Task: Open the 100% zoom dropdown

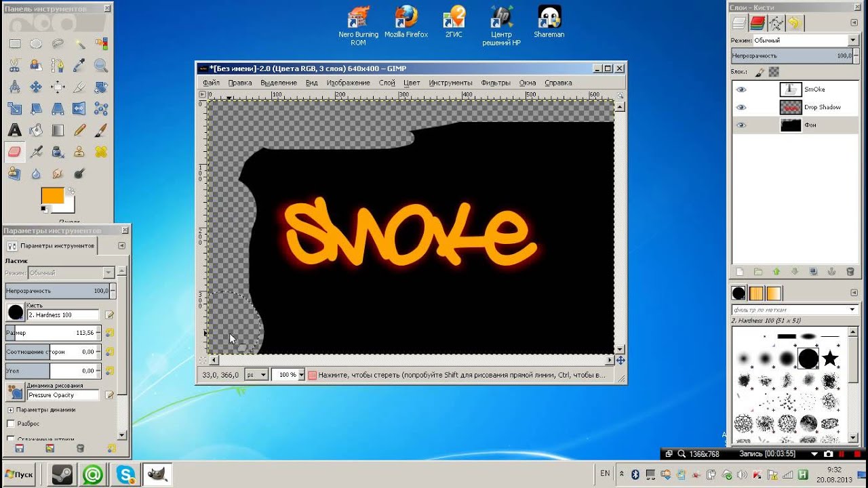Action: coord(288,374)
